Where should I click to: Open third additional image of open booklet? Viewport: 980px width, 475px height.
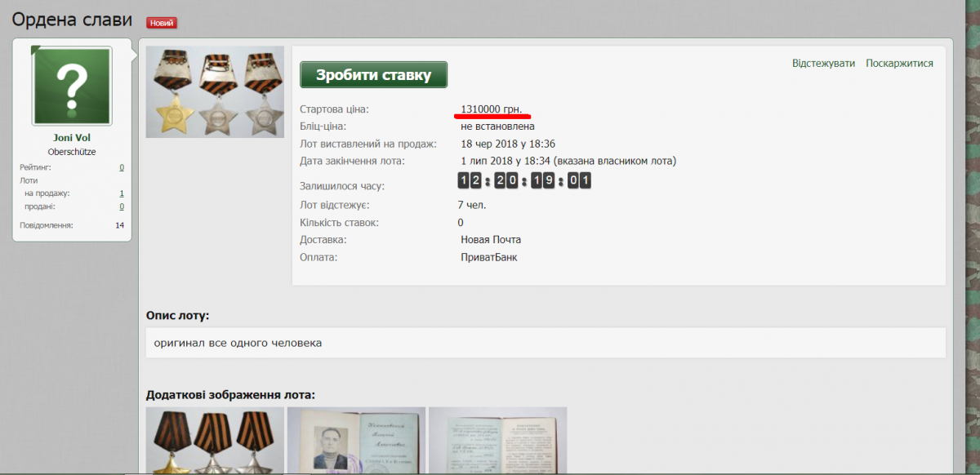point(497,441)
